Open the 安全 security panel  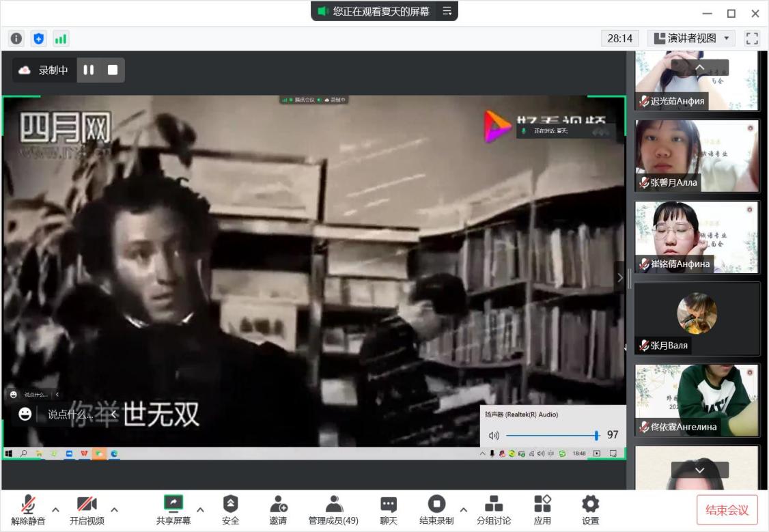[x=230, y=509]
